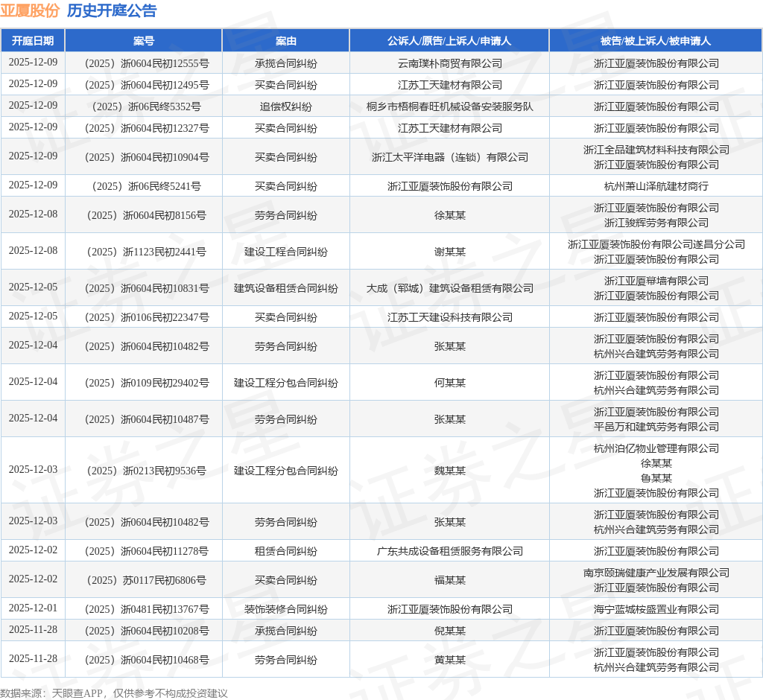Click the 亚厦股份 title text
Viewport: 763px width, 700px height.
click(x=30, y=10)
